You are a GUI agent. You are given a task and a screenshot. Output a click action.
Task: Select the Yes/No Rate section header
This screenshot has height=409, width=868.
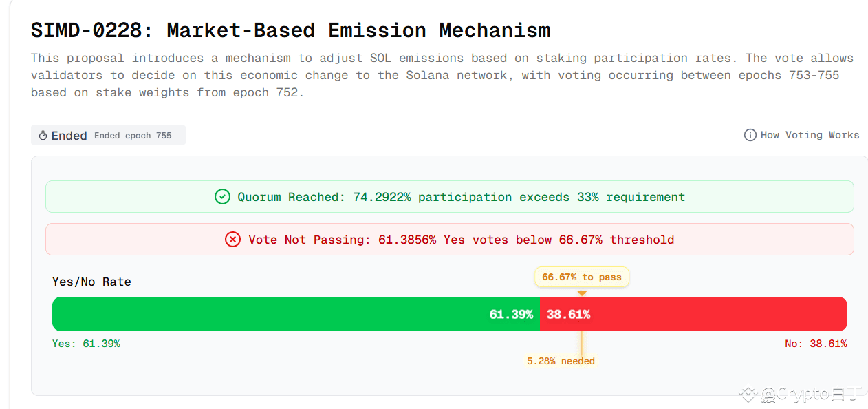[91, 282]
